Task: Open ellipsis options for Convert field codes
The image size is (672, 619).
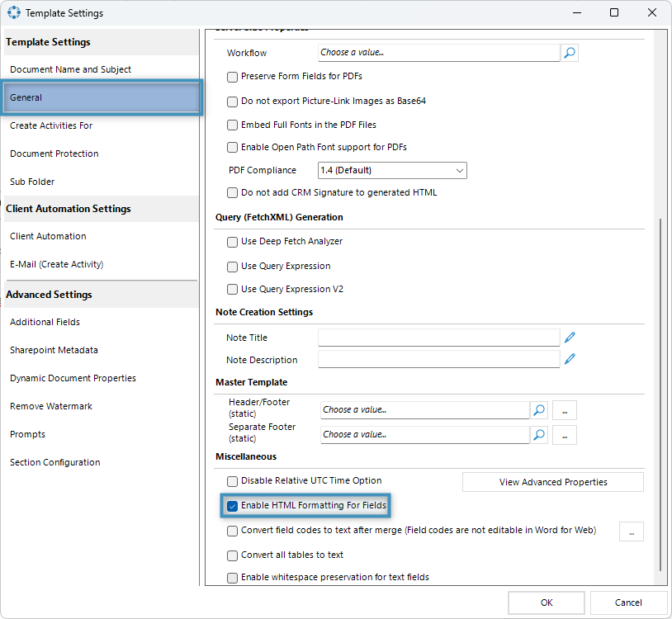Action: tap(632, 532)
